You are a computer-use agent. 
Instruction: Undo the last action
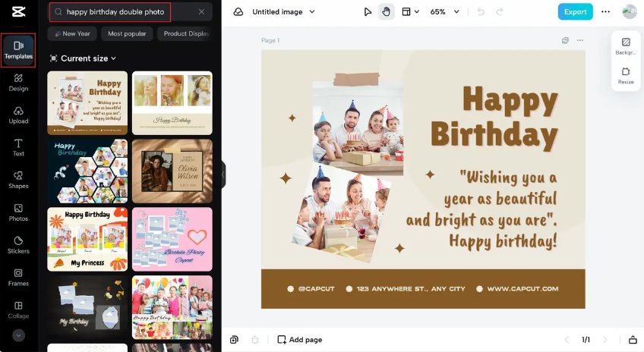pyautogui.click(x=481, y=12)
